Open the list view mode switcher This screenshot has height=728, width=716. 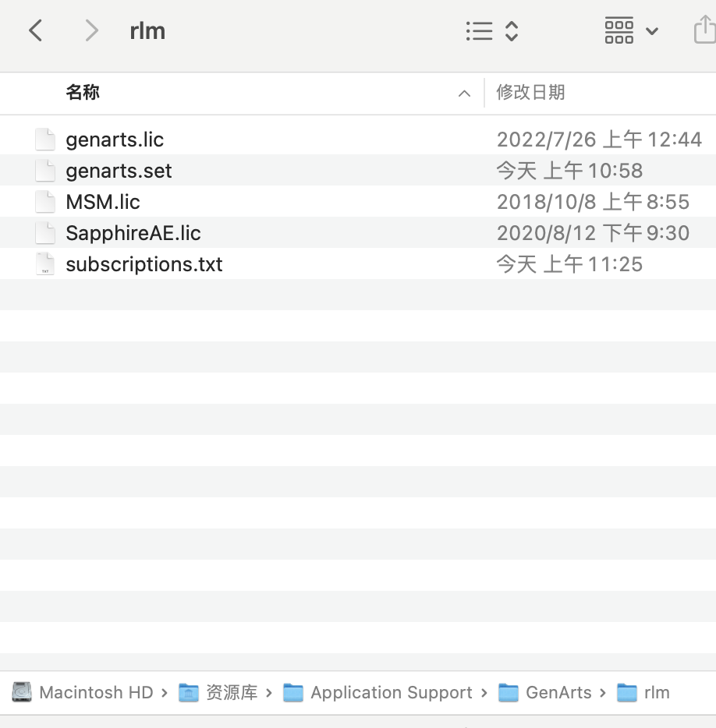coord(491,31)
